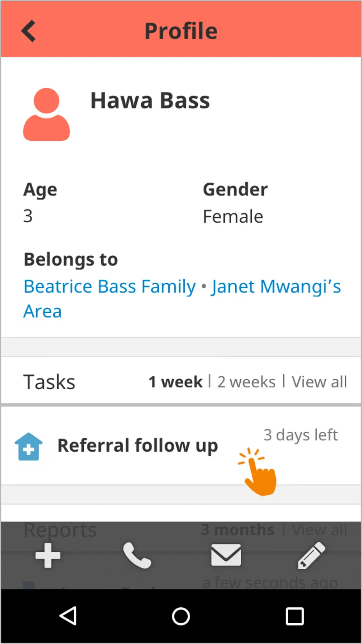Select the 3 months reports filter
This screenshot has width=362, height=644.
tap(238, 530)
